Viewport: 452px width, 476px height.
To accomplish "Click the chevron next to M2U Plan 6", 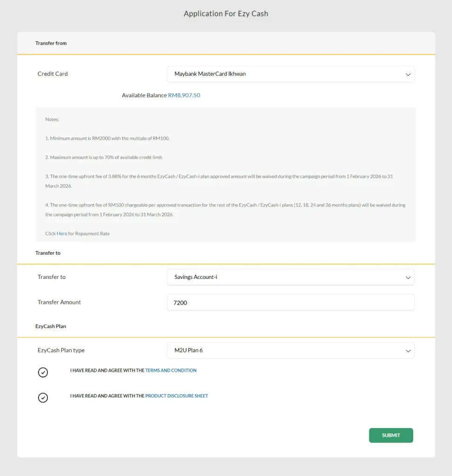I will pos(408,350).
